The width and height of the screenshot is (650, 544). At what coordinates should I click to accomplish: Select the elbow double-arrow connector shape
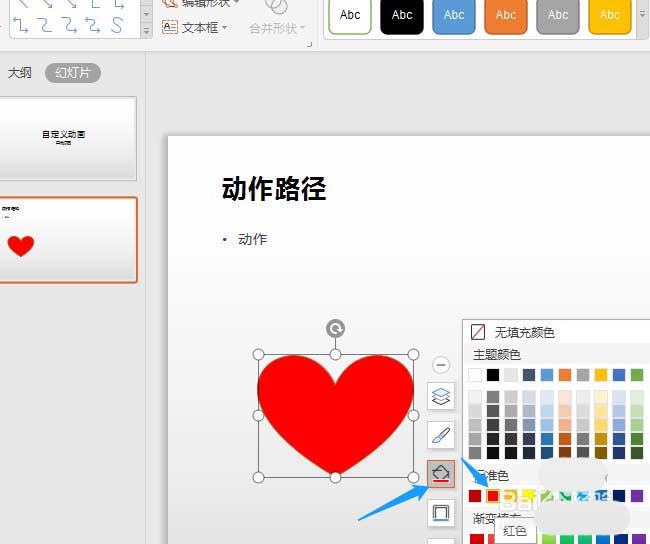point(21,25)
